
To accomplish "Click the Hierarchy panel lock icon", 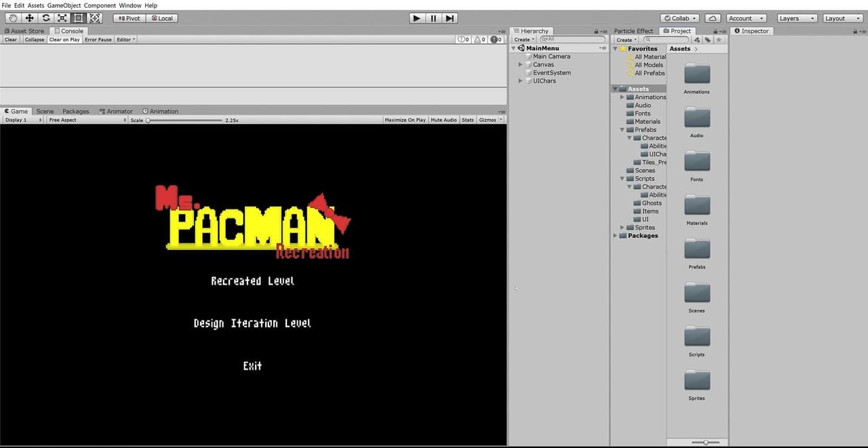I will (596, 31).
